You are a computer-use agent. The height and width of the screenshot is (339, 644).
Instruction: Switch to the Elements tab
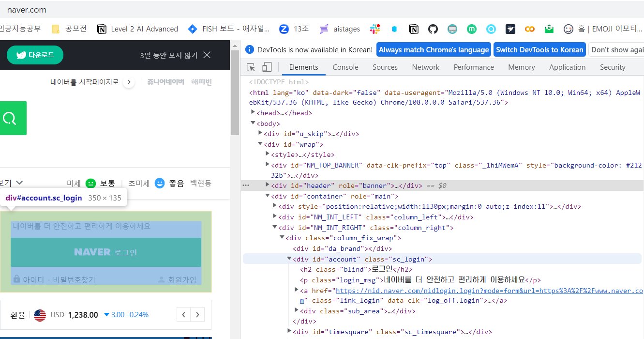pyautogui.click(x=304, y=67)
